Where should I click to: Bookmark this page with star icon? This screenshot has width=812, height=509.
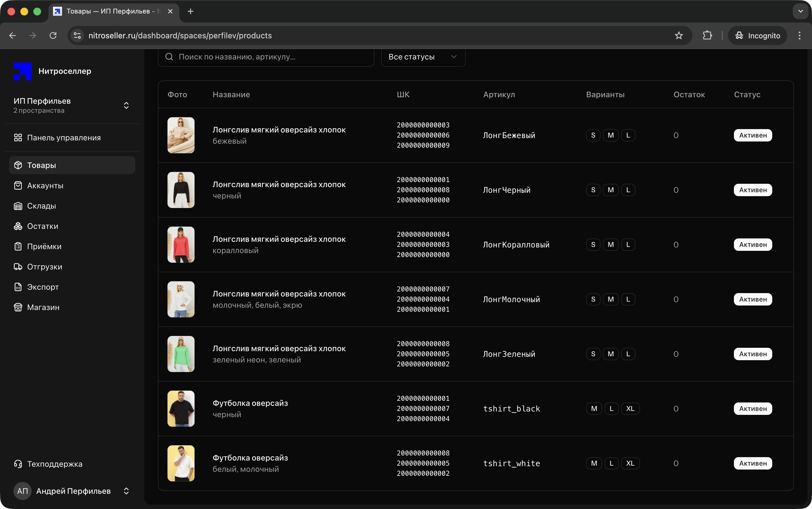pos(678,36)
